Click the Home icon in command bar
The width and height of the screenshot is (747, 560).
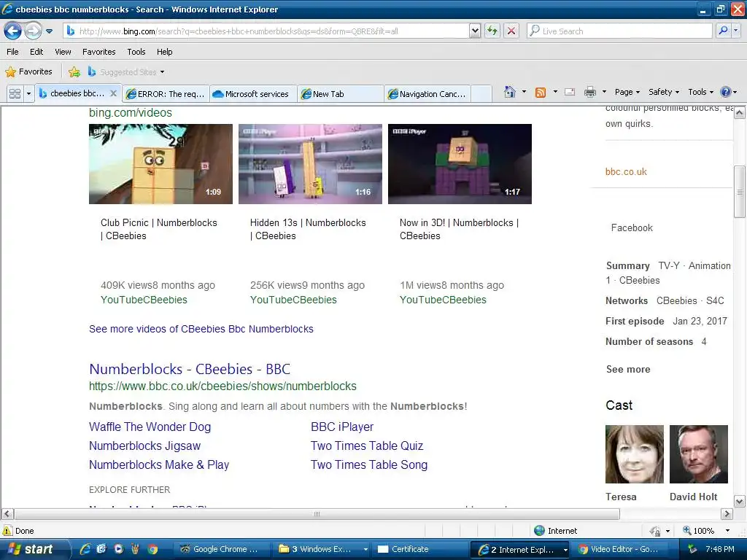click(x=510, y=92)
